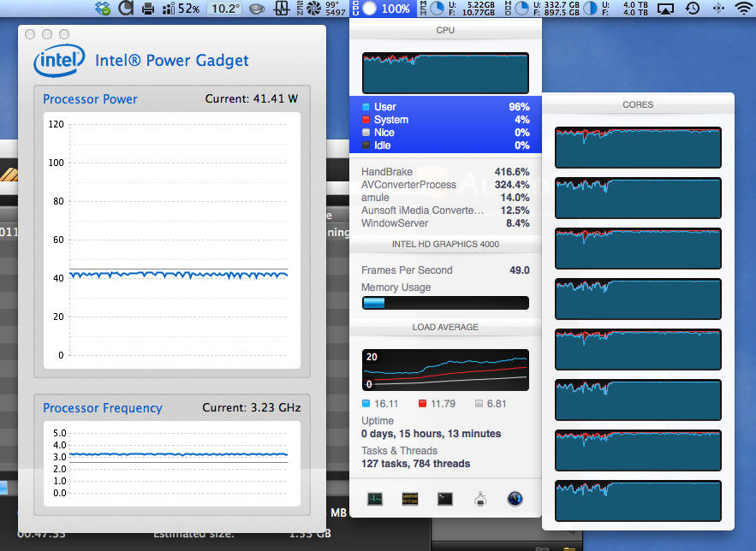The height and width of the screenshot is (551, 756).
Task: Click the blue swatch next to User
Action: 366,107
